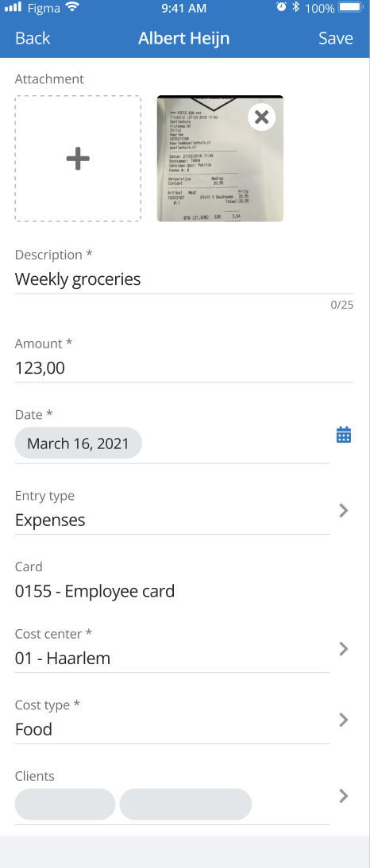Tap the battery icon in status bar

click(x=352, y=7)
